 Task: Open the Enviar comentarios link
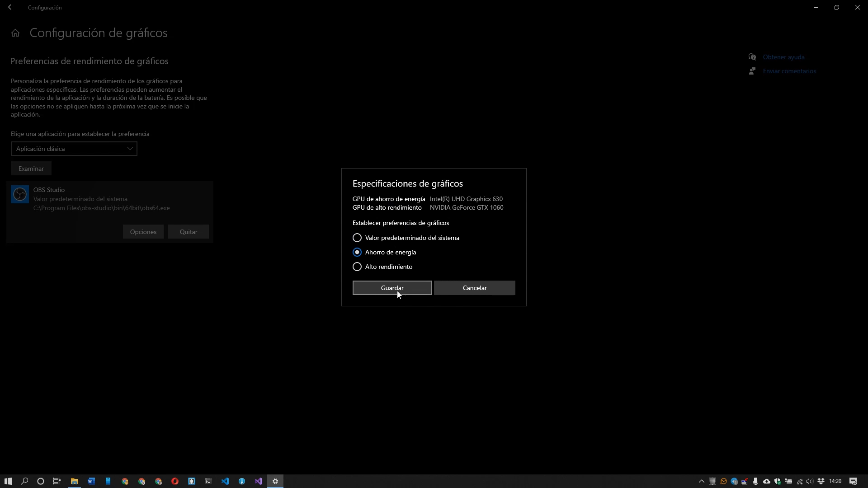click(x=789, y=71)
